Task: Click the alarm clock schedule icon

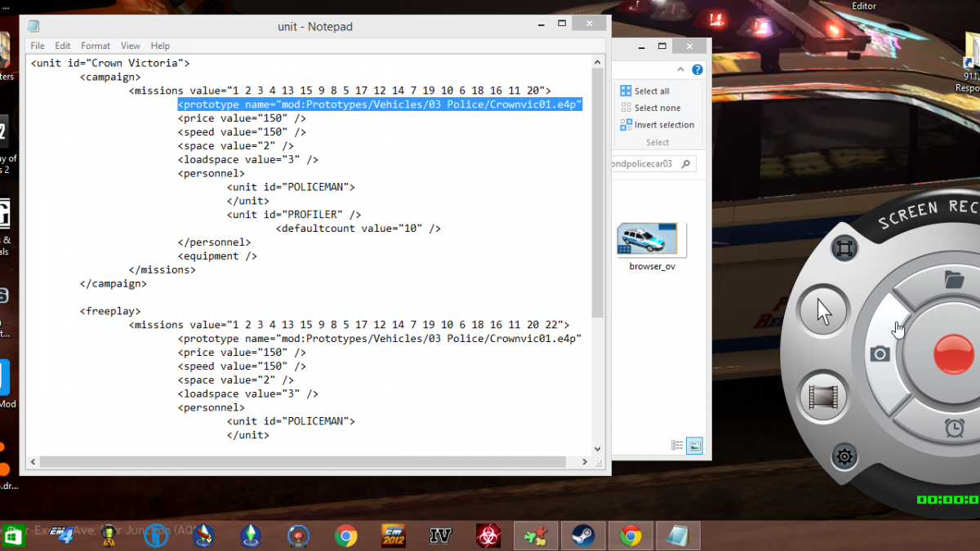Action: click(x=954, y=427)
